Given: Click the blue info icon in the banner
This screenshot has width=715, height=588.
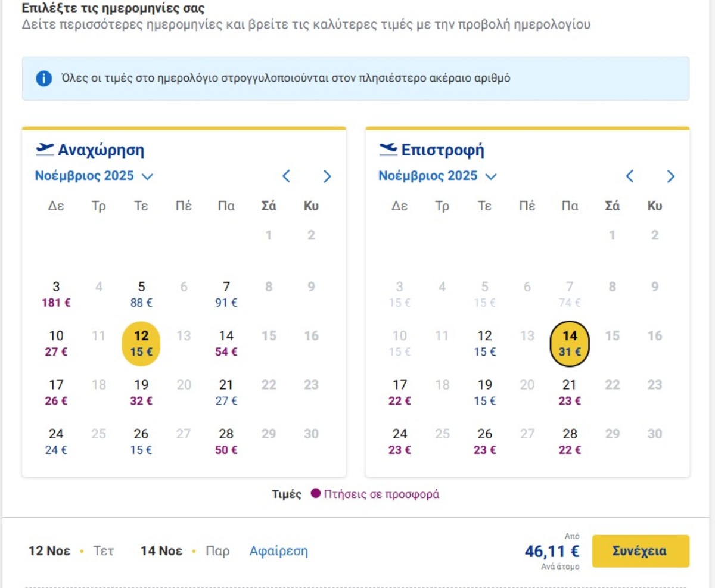Looking at the screenshot, I should click(43, 78).
